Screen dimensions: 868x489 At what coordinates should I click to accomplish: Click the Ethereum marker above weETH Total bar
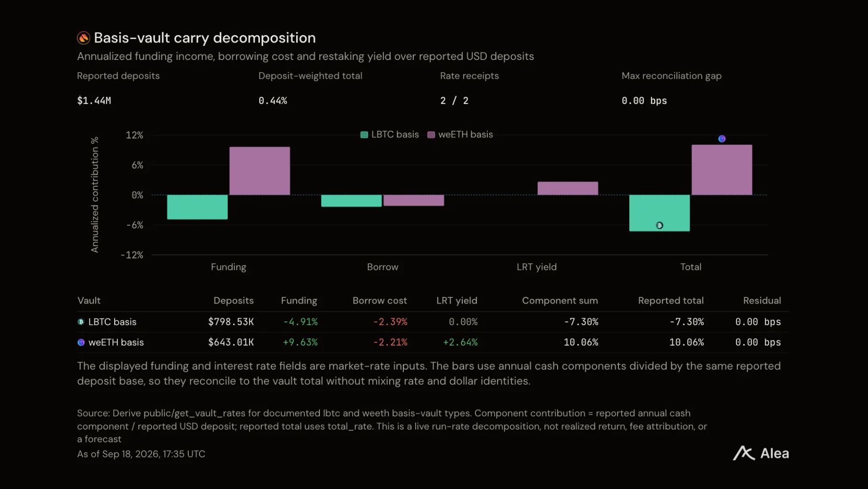pos(722,139)
